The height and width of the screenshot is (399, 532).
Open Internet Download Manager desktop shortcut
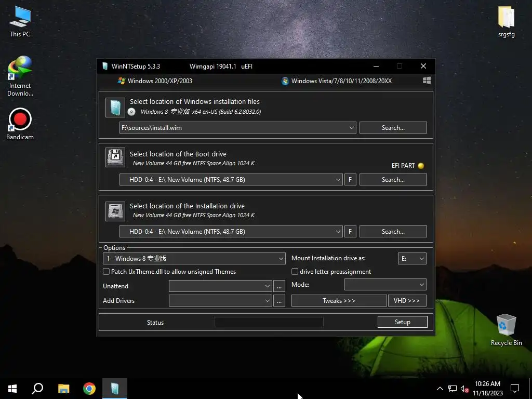coord(20,76)
